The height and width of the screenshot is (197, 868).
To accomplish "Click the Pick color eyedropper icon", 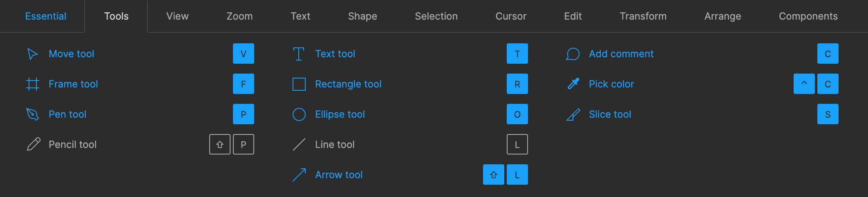I will pos(573,84).
